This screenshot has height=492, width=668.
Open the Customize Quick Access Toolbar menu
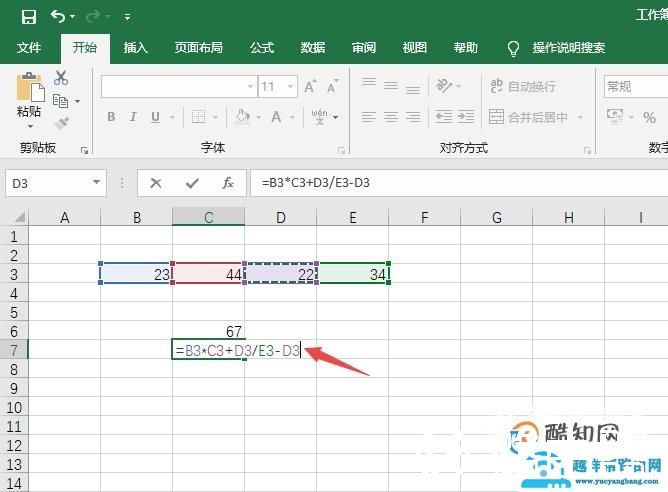(127, 17)
